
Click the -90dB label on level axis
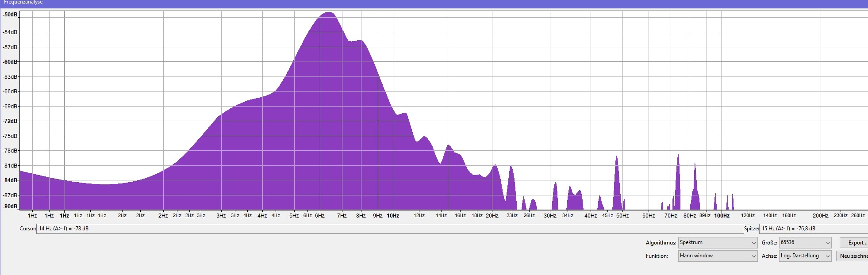(x=10, y=206)
